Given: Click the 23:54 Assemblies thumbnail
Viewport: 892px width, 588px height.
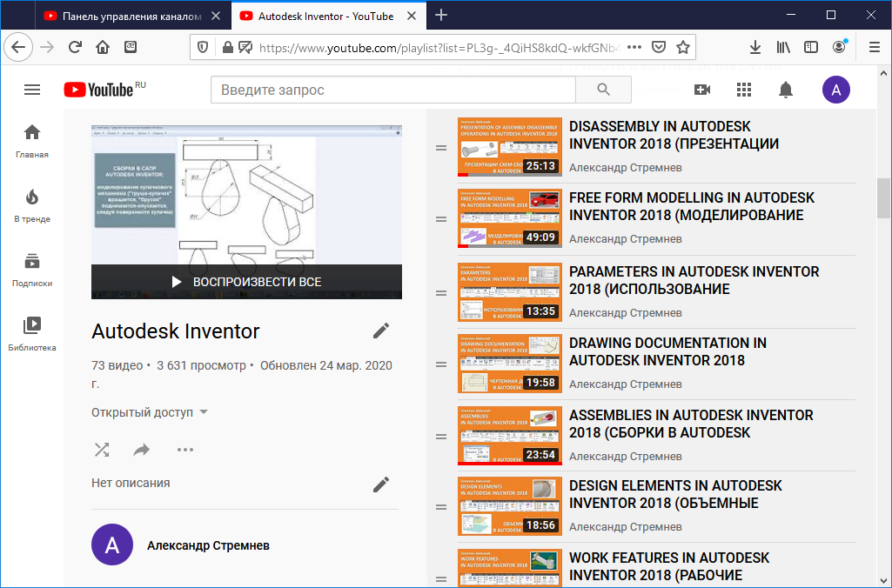Looking at the screenshot, I should pos(510,436).
